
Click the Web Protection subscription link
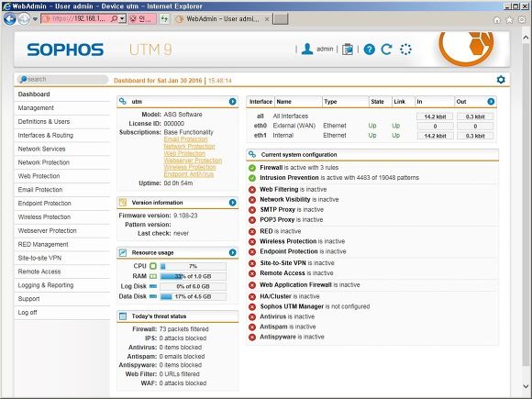tap(184, 153)
